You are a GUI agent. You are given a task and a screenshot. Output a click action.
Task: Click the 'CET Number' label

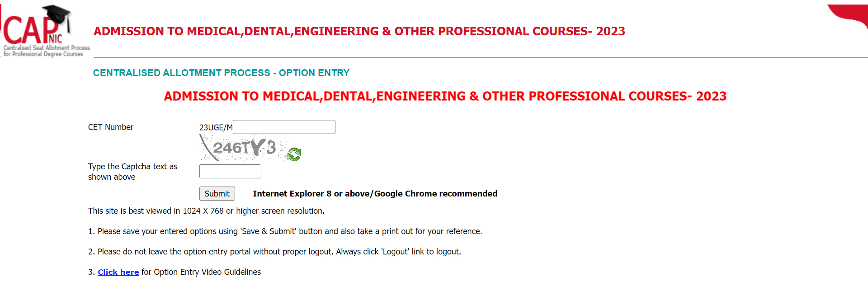pyautogui.click(x=111, y=127)
